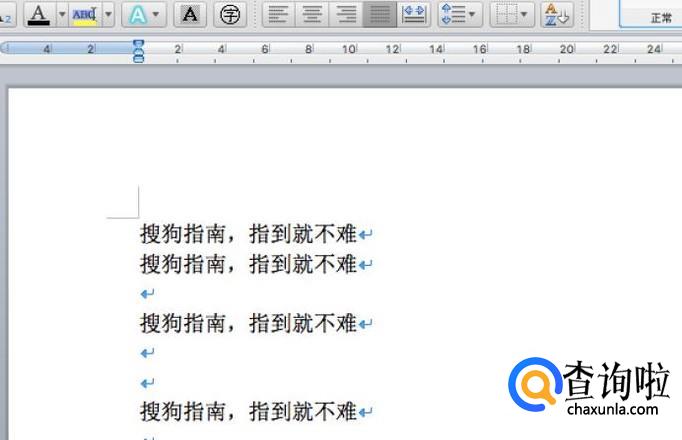
Task: Align text to the right
Action: tap(346, 14)
